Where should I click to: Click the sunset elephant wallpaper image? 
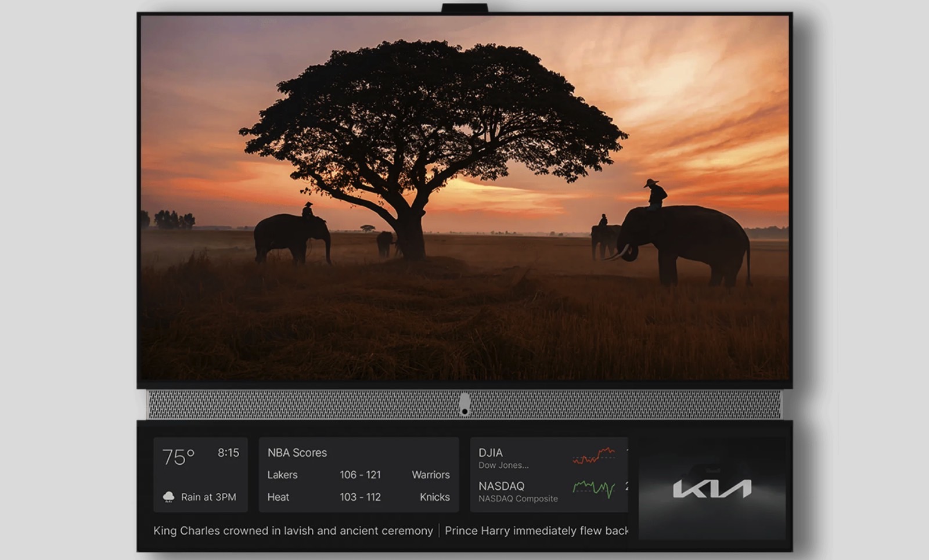click(x=464, y=198)
